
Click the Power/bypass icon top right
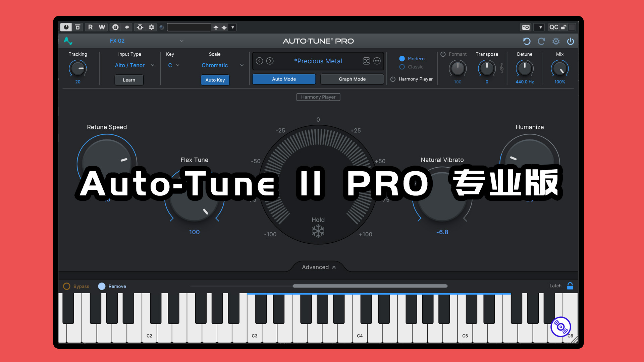[x=571, y=41]
